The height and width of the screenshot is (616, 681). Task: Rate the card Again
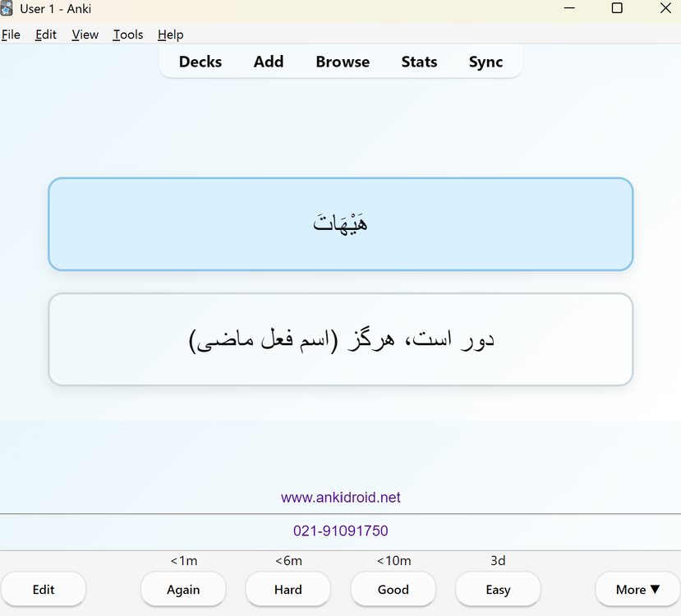tap(183, 589)
